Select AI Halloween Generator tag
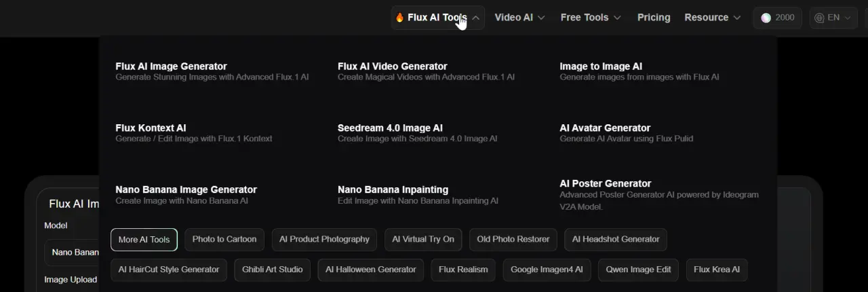 coord(371,270)
